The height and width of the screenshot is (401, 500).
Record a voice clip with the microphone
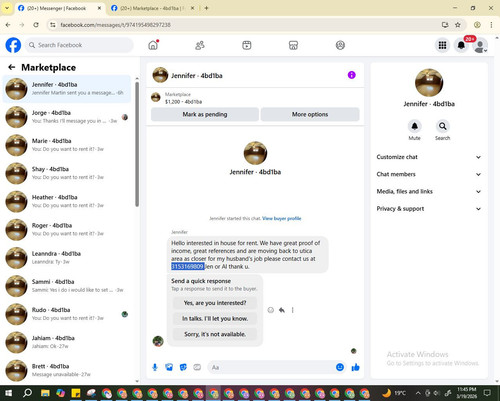click(x=155, y=367)
